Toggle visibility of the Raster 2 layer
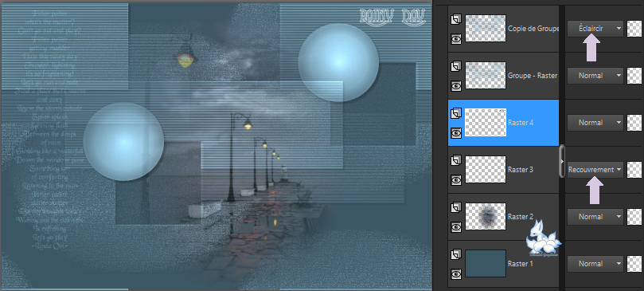644x291 pixels. pos(456,226)
